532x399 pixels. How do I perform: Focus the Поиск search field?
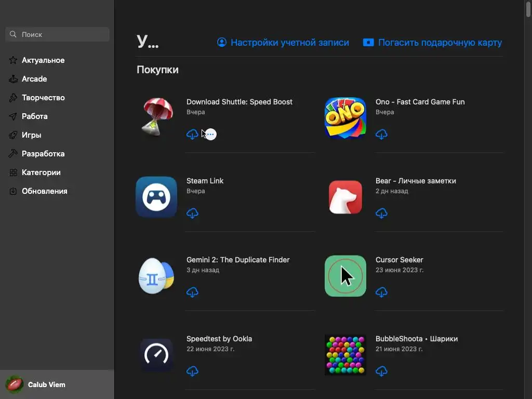(57, 34)
